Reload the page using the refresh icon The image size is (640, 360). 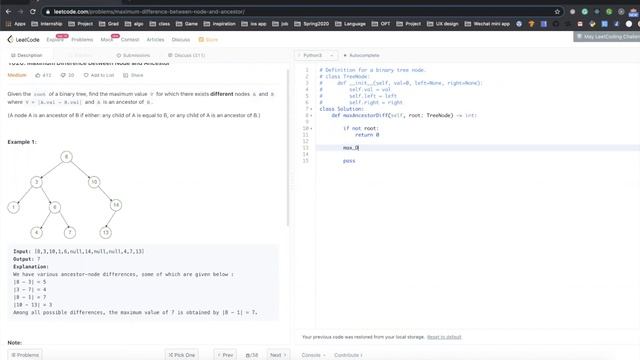coord(33,12)
